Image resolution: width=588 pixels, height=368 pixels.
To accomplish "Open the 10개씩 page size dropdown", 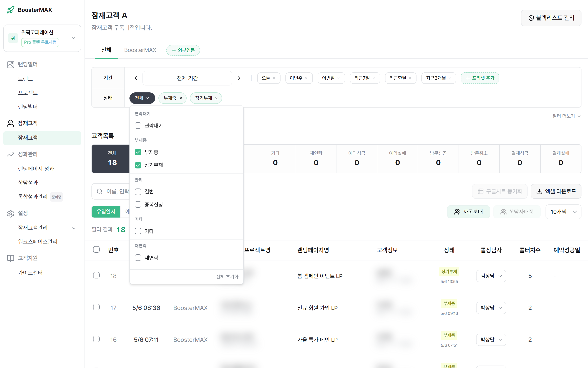I will click(563, 212).
